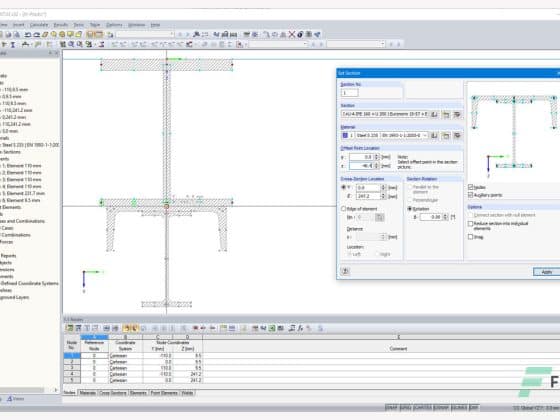Select the Y/Z Cross-Section Location radio
The height and width of the screenshot is (420, 560).
pyautogui.click(x=344, y=187)
